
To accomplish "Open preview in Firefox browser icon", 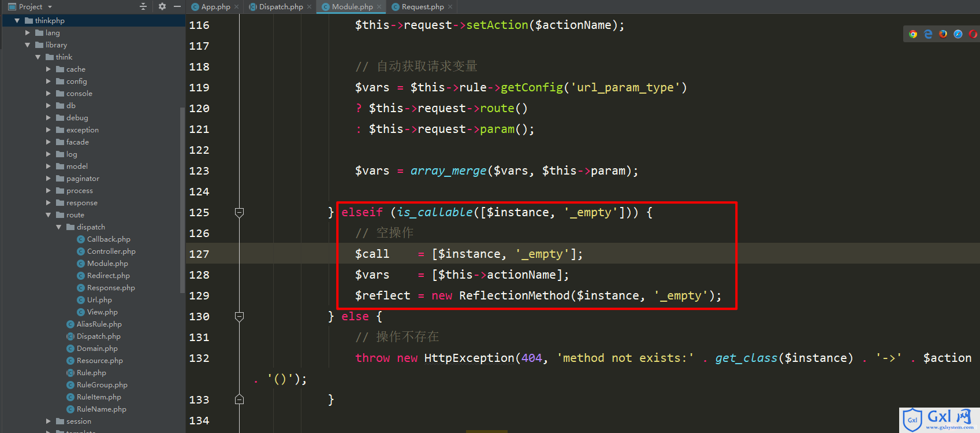I will pyautogui.click(x=943, y=34).
